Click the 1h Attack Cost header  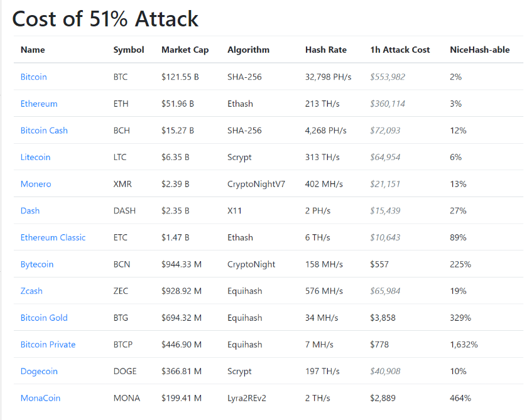400,50
